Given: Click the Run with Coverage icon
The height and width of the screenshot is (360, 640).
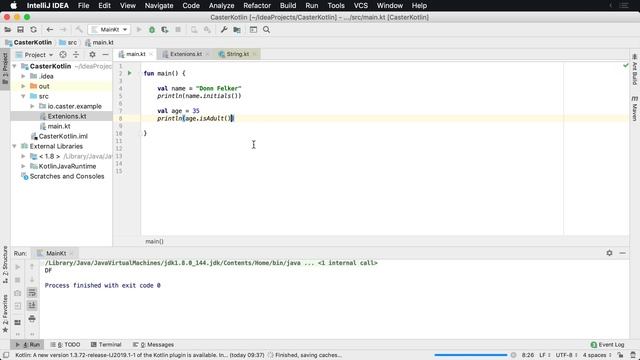Looking at the screenshot, I should pos(165,29).
